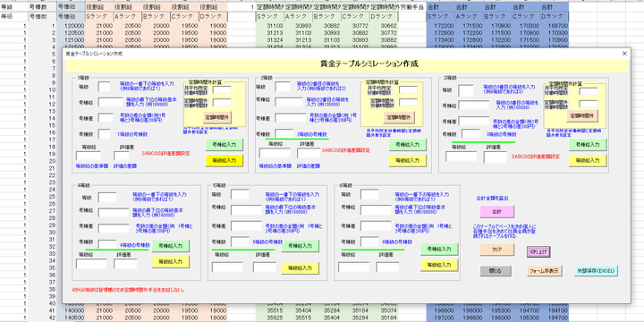Image resolution: width=644 pixels, height=322 pixels.
Task: Focus the 等級 input field in 1等級 group
Action: tap(104, 86)
